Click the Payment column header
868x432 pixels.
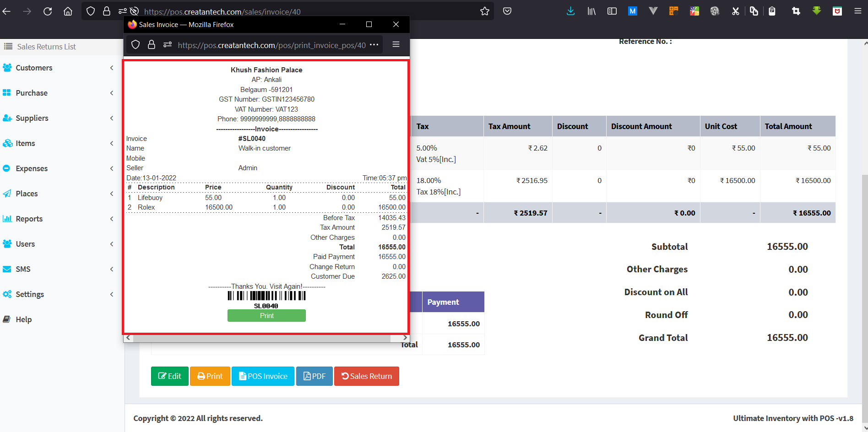453,302
